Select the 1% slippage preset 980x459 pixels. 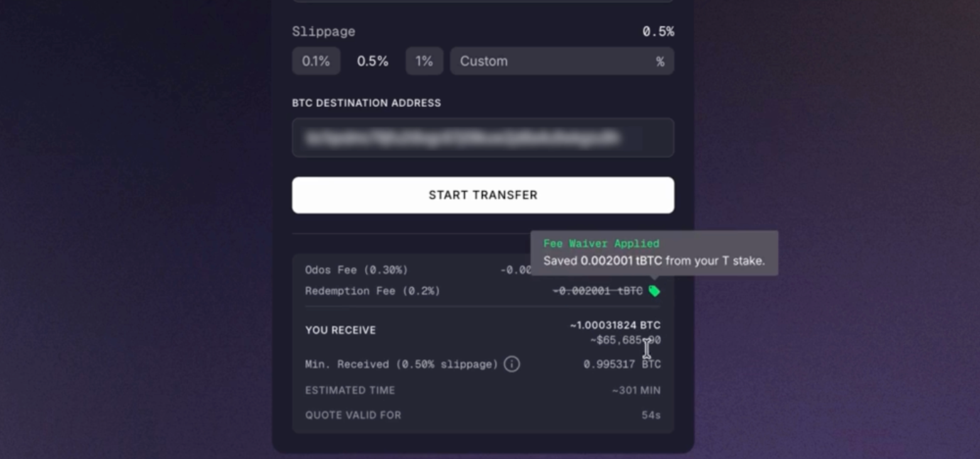[424, 61]
